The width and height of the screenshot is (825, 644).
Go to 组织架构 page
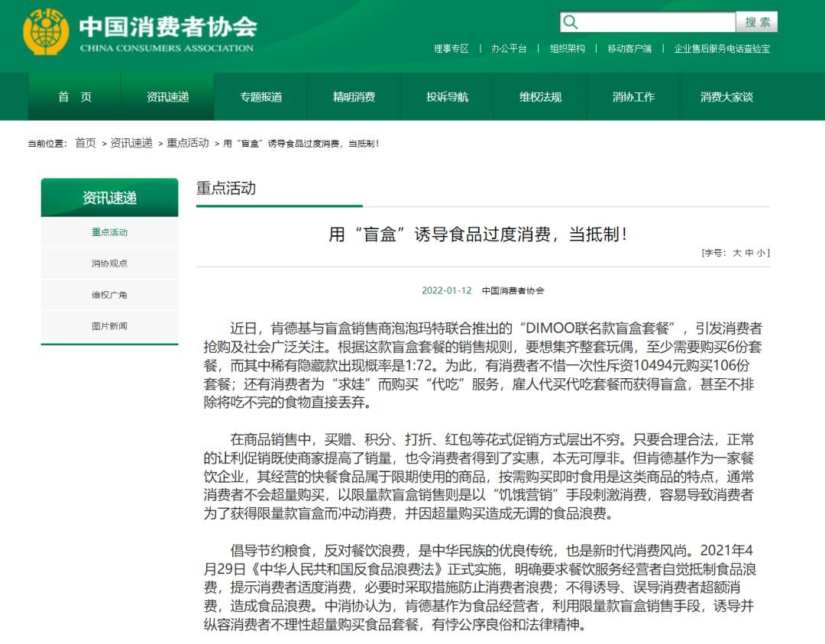568,49
